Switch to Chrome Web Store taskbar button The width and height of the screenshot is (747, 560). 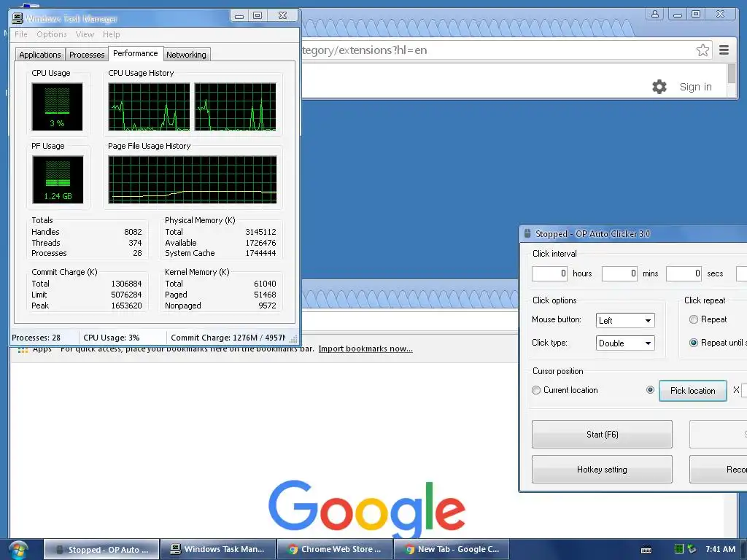(334, 550)
